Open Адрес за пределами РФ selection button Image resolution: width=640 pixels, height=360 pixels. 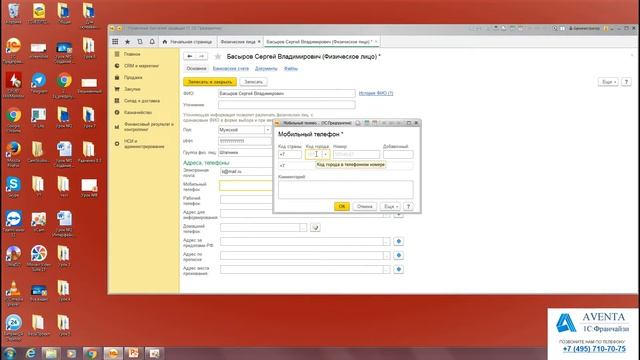(x=387, y=241)
